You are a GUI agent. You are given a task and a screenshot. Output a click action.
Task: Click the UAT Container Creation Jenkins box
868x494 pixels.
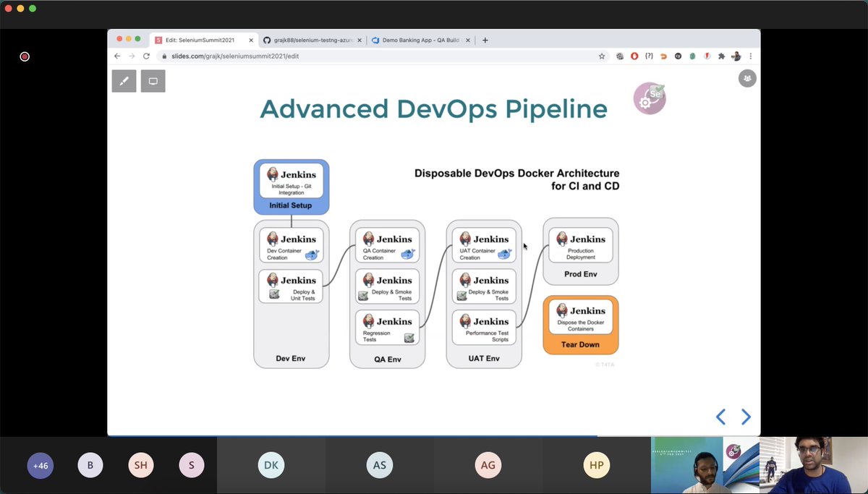484,245
